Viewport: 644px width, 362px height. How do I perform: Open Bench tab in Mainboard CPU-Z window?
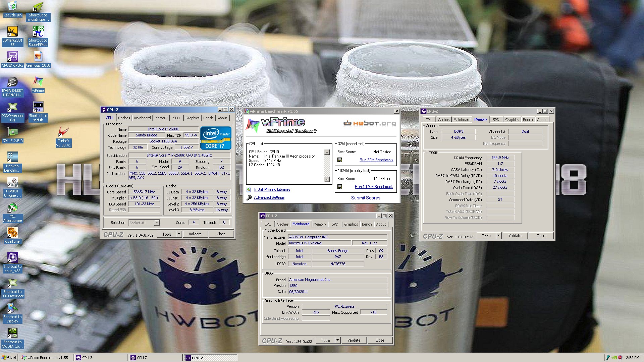367,224
